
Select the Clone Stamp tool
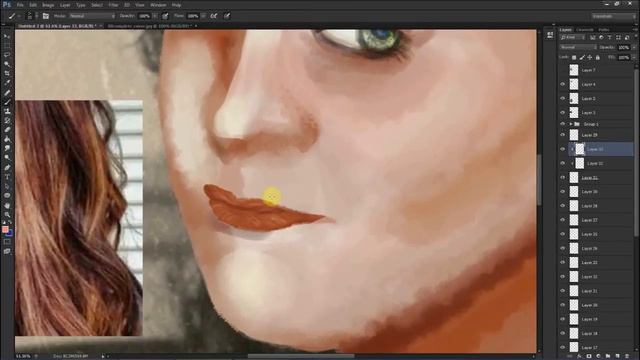point(7,111)
